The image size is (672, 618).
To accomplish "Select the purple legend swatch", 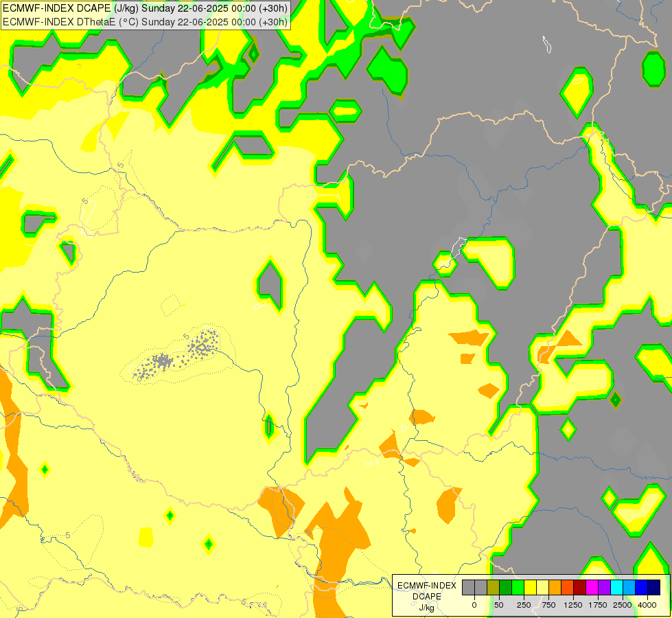I will (604, 587).
